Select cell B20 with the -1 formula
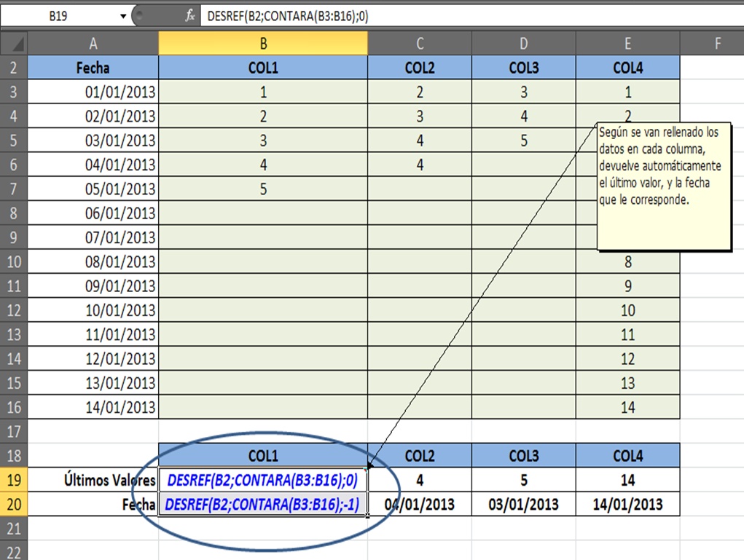744x560 pixels. point(263,505)
